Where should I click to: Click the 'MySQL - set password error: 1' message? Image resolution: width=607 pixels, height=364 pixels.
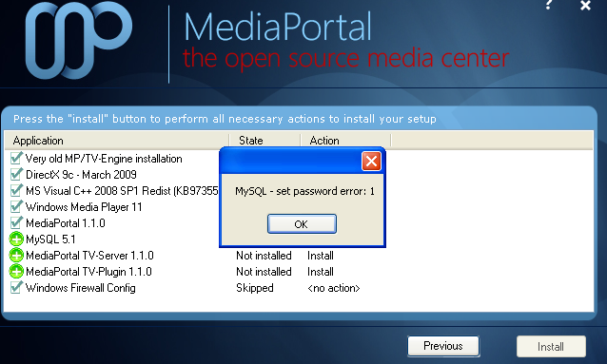(305, 191)
